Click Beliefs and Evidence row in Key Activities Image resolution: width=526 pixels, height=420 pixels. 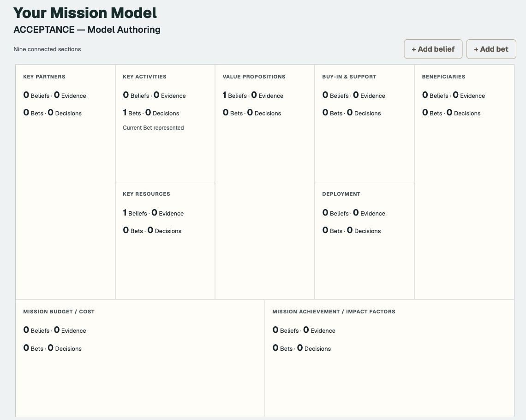pyautogui.click(x=154, y=95)
